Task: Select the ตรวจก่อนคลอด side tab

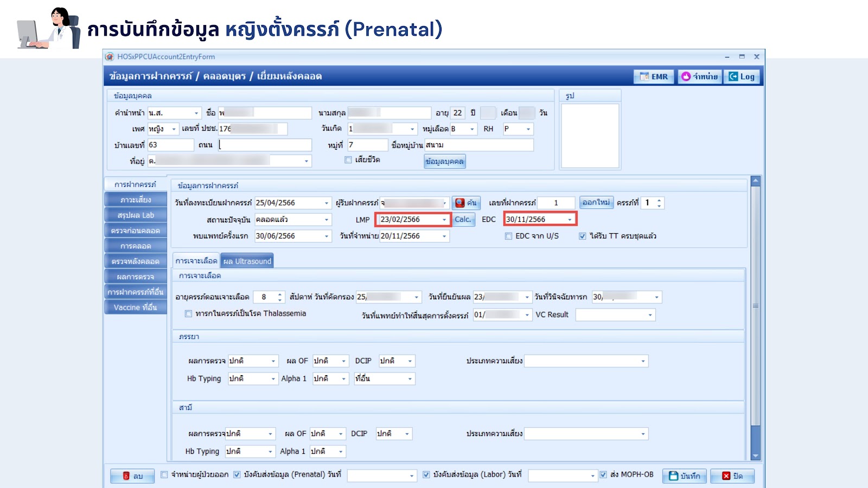Action: [x=136, y=230]
